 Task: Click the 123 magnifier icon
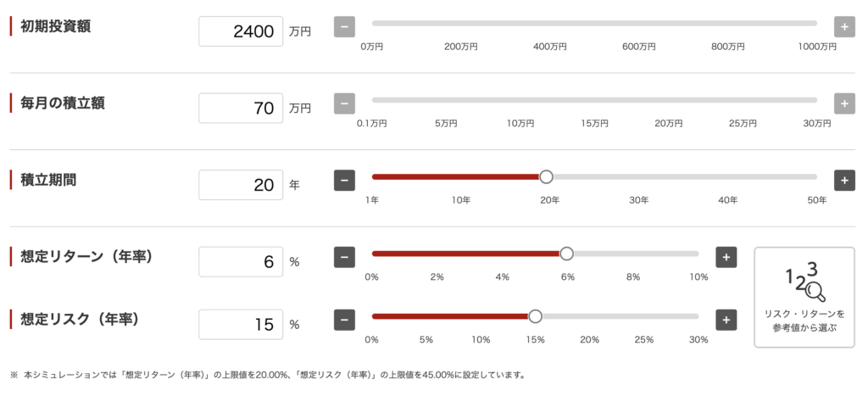click(804, 282)
